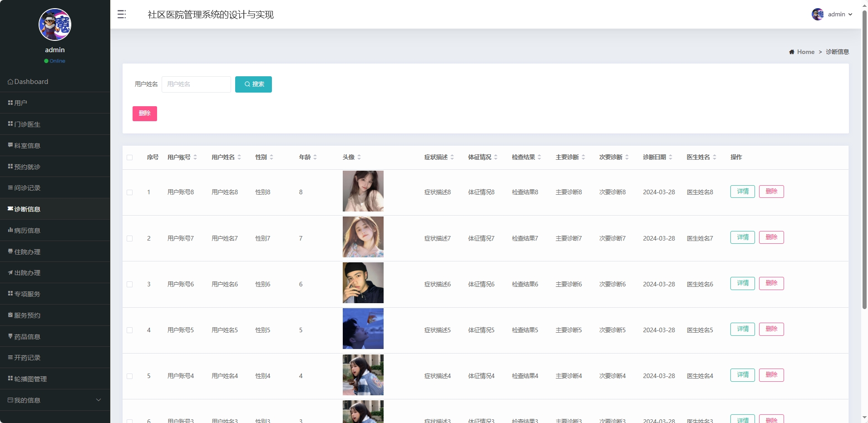868x423 pixels.
Task: Open 药品信息 in the sidebar
Action: [x=55, y=336]
